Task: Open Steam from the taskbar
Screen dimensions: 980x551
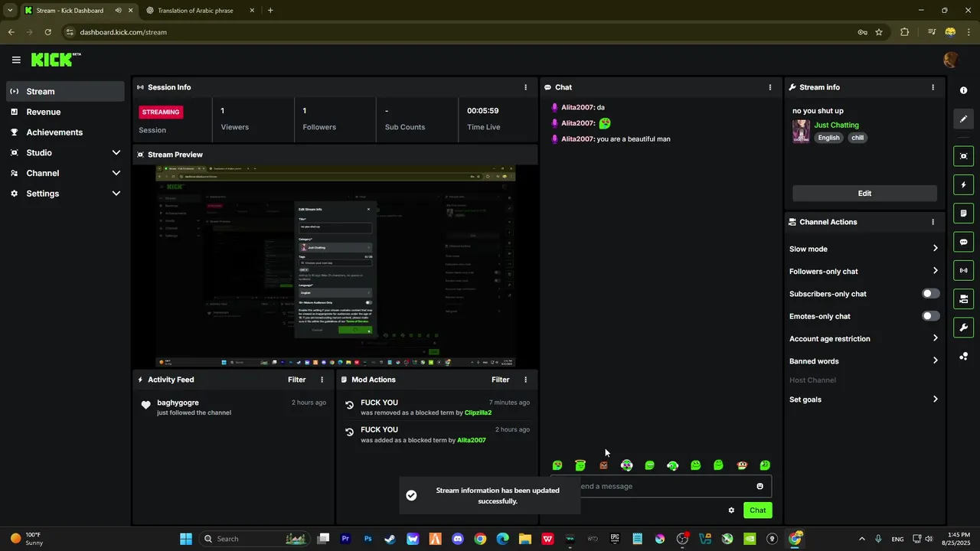Action: (390, 539)
